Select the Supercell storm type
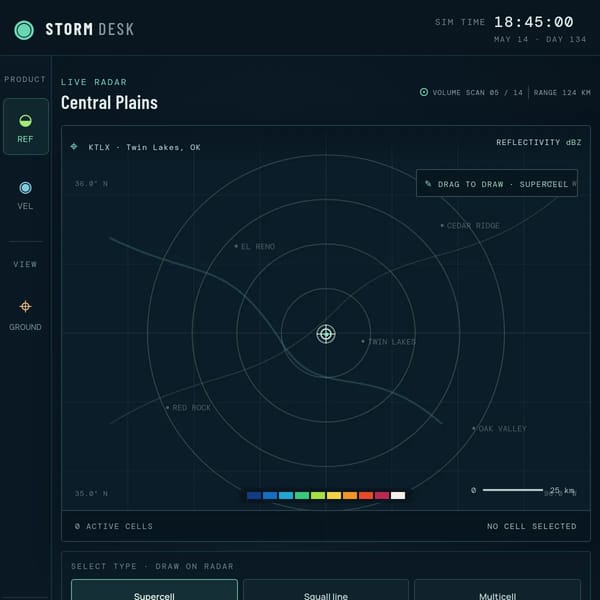Image resolution: width=600 pixels, height=600 pixels. [x=154, y=590]
